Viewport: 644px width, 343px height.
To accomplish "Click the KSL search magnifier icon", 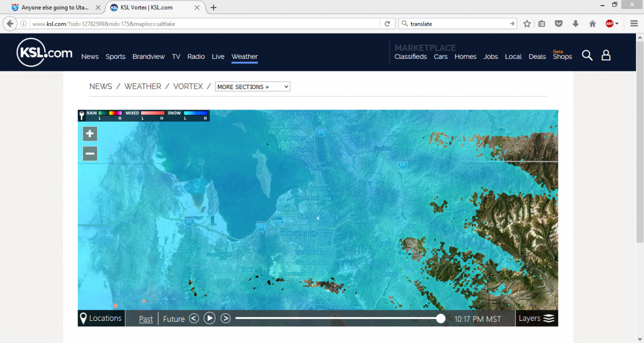I will tap(587, 55).
